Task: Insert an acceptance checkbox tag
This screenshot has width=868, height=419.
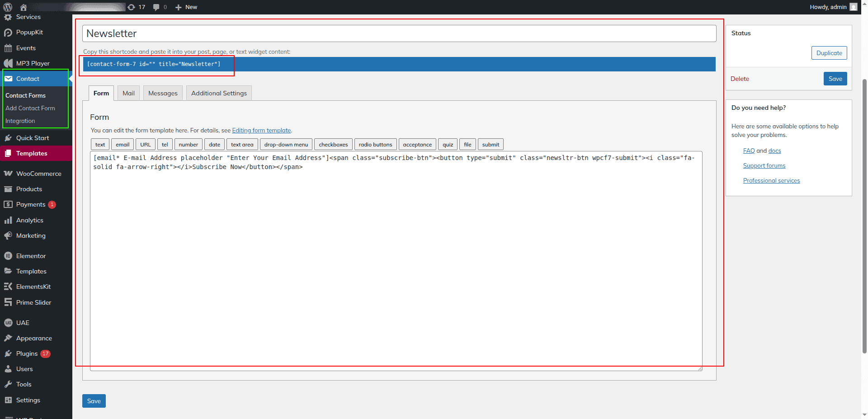Action: point(417,145)
